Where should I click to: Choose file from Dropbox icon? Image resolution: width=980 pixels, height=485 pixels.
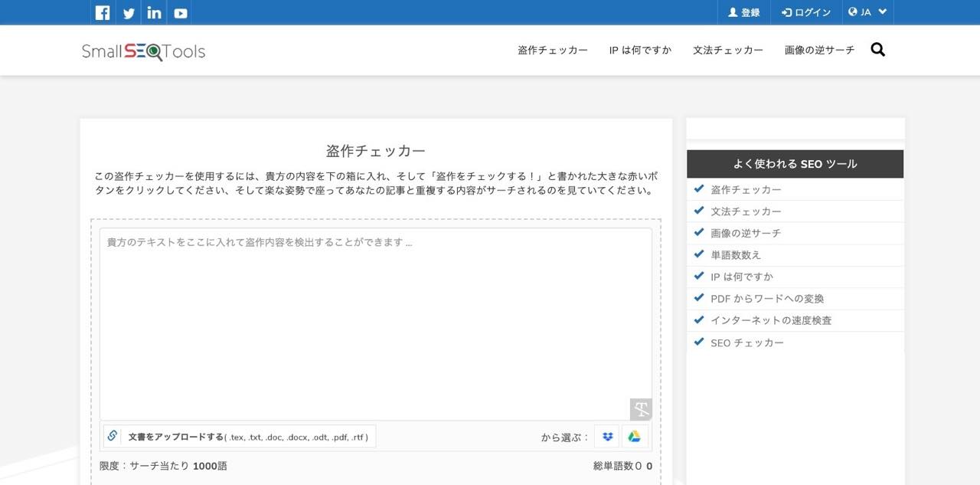point(607,437)
